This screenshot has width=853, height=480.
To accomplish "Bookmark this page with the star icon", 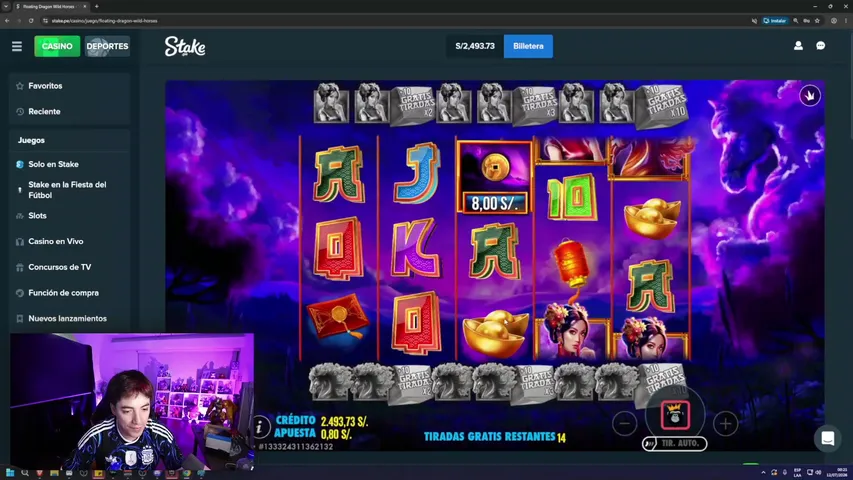I will coord(817,21).
